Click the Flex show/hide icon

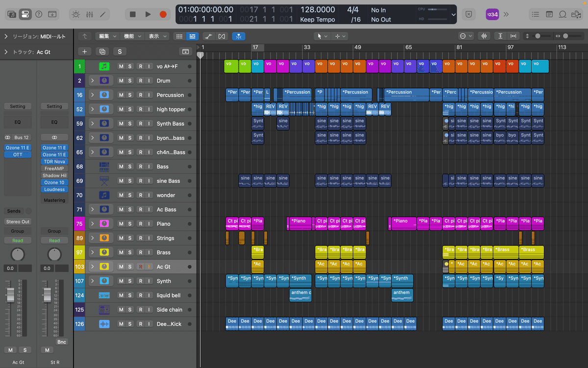pyautogui.click(x=222, y=36)
